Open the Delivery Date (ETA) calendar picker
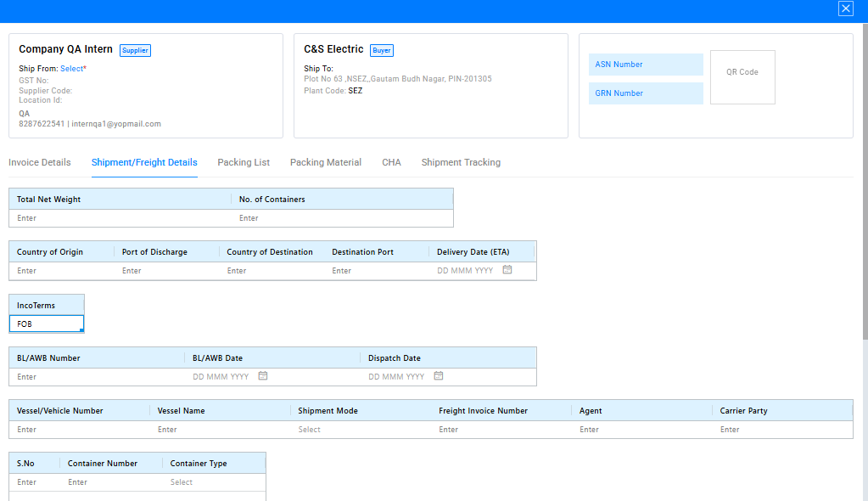The width and height of the screenshot is (868, 501). (507, 270)
